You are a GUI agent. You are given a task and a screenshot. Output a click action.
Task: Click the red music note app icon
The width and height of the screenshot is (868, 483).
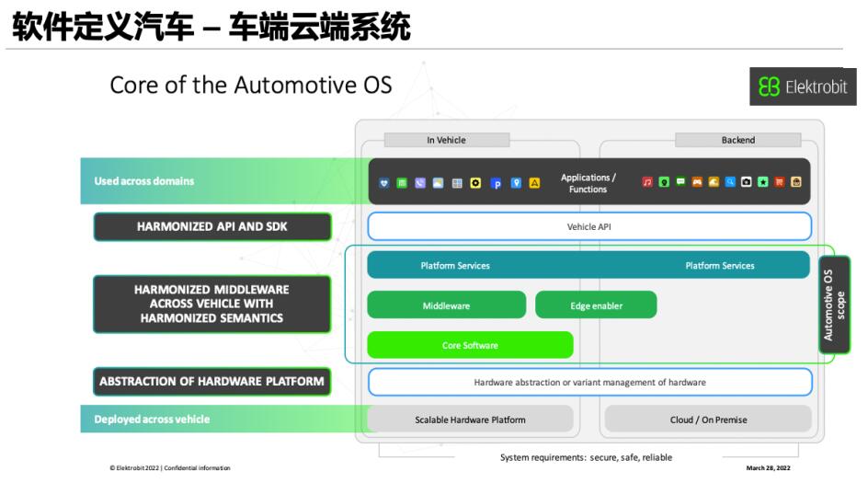pyautogui.click(x=647, y=182)
